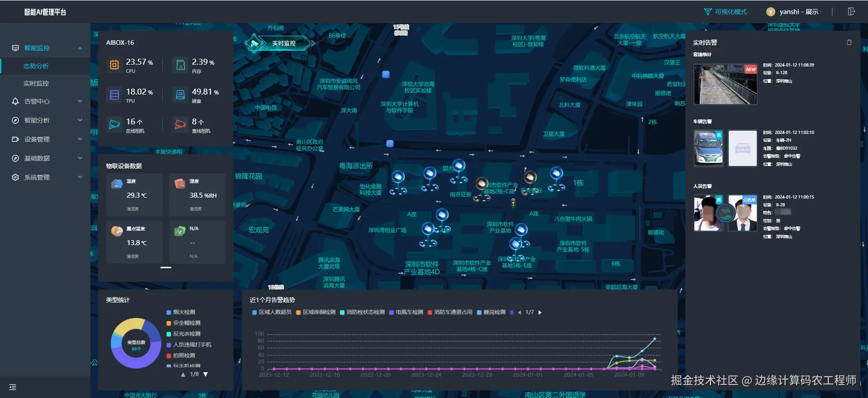
Task: Clear alerts with the 实时告警 trash icon
Action: 849,43
